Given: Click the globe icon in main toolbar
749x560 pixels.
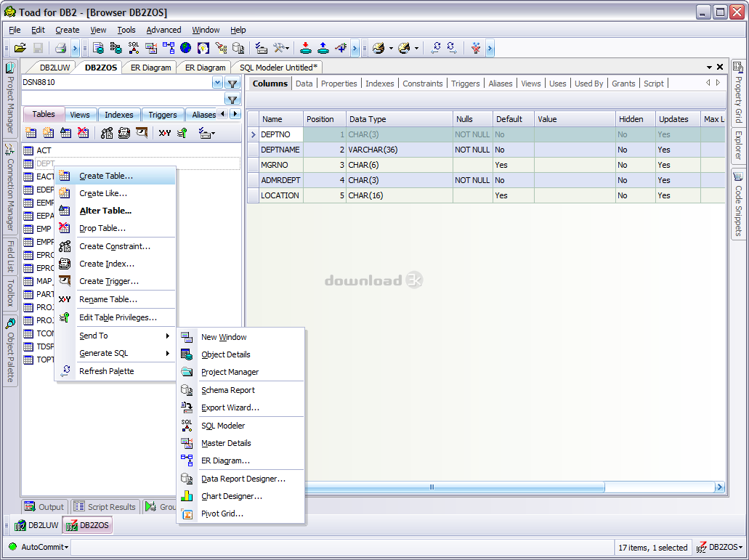Looking at the screenshot, I should click(x=186, y=48).
